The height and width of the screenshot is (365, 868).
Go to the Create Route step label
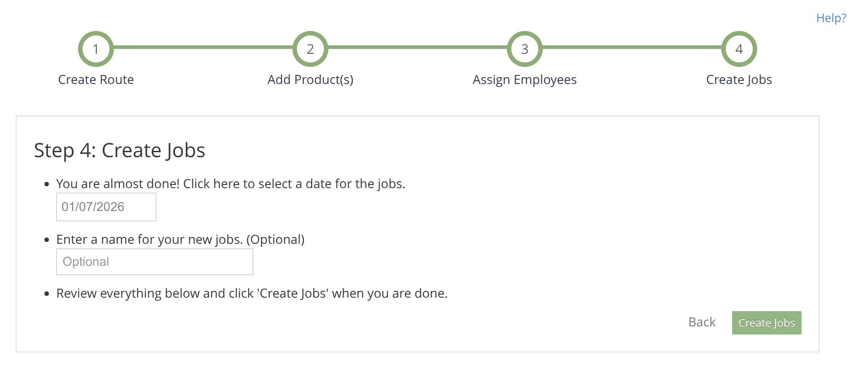coord(96,79)
